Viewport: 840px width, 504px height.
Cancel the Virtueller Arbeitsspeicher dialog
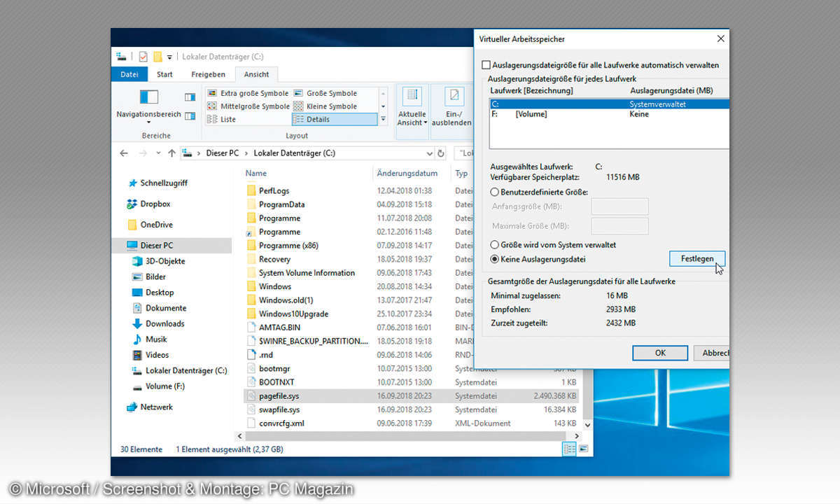point(712,353)
